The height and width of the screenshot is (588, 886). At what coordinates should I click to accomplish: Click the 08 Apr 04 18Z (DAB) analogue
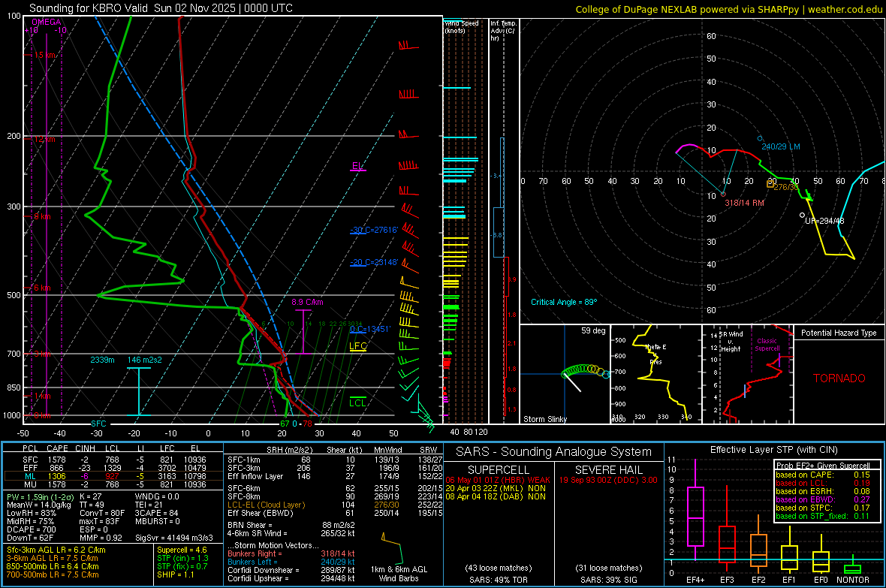coord(496,497)
